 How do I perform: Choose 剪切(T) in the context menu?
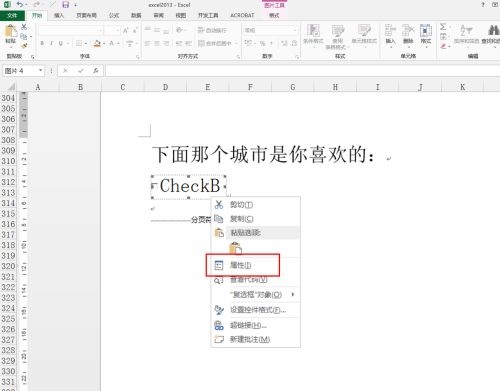256,205
